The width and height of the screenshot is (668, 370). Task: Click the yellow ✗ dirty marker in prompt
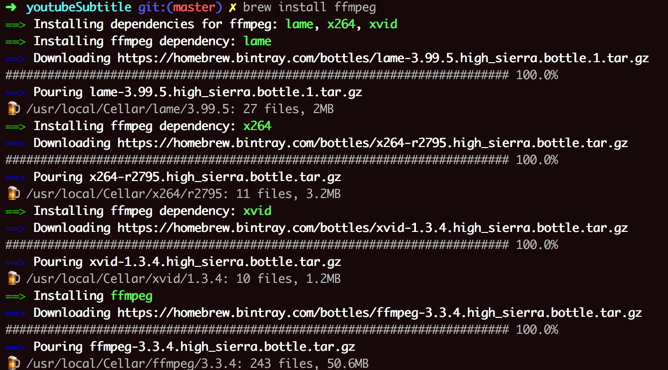[233, 7]
